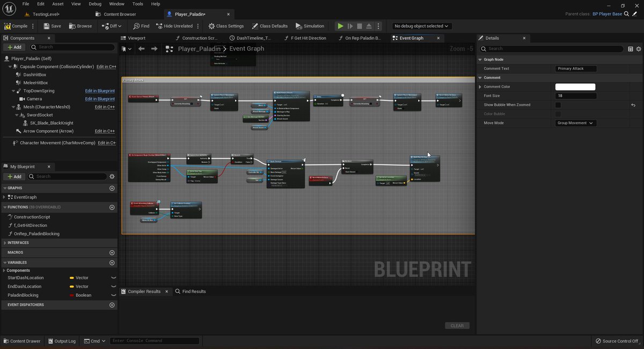Image resolution: width=644 pixels, height=349 pixels.
Task: Open the Debug menu
Action: coord(95,4)
